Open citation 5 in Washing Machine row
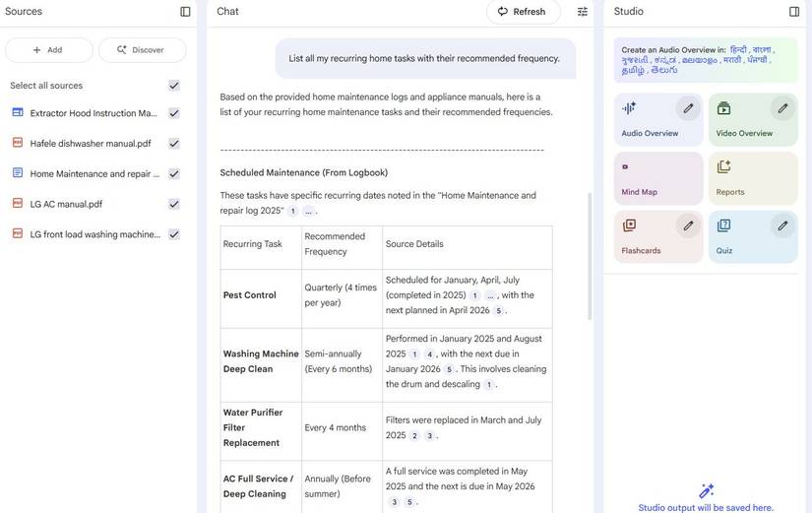 tap(449, 369)
